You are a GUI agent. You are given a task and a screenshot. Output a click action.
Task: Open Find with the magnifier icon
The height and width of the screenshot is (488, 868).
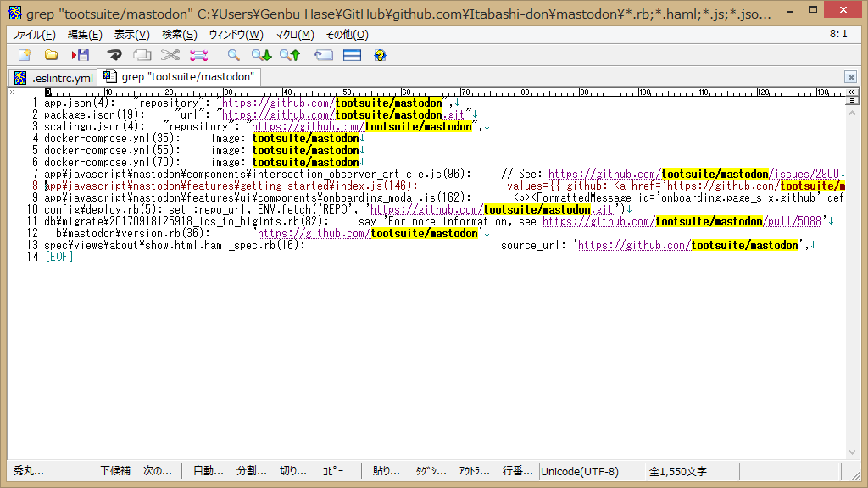(x=233, y=55)
